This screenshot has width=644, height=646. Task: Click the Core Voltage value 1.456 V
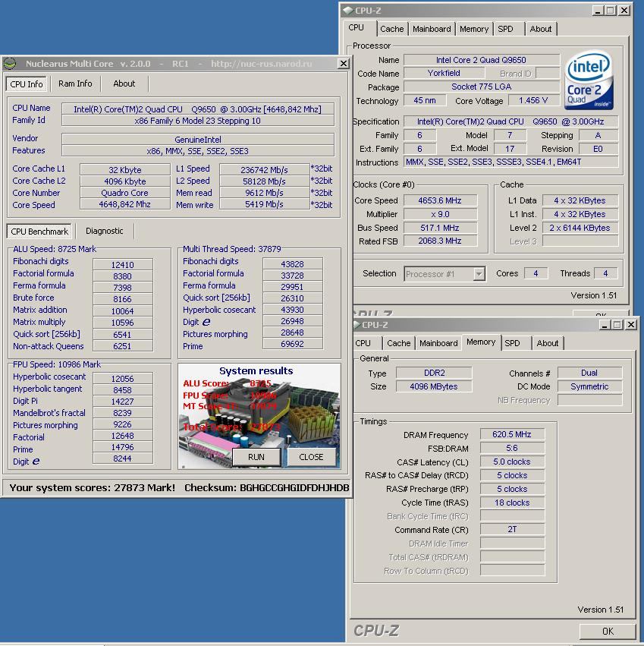[x=532, y=100]
